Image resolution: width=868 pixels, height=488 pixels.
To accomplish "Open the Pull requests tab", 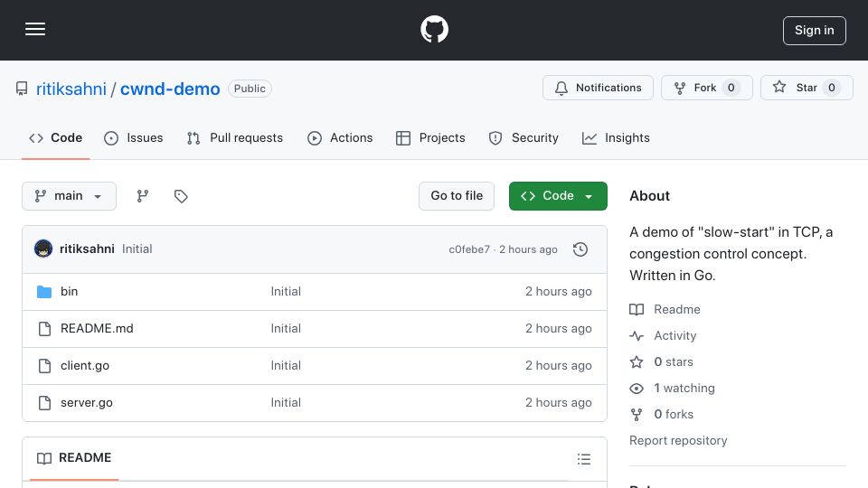I will coord(235,137).
